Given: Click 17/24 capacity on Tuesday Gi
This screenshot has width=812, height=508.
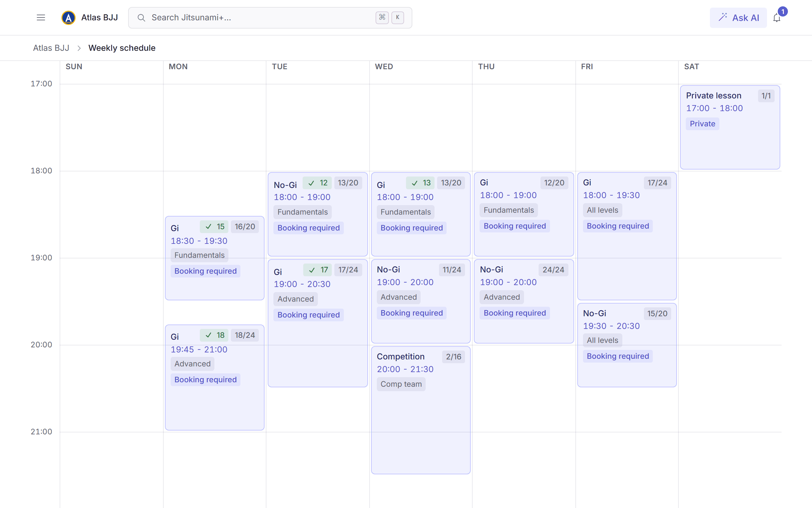Looking at the screenshot, I should [348, 270].
